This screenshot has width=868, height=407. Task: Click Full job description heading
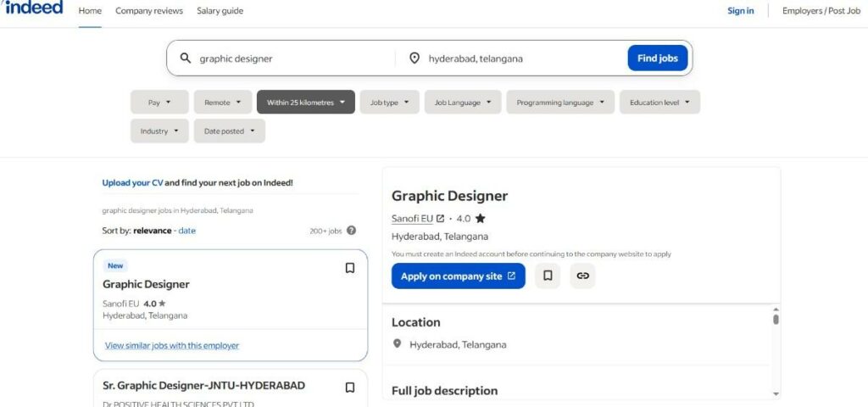tap(444, 391)
